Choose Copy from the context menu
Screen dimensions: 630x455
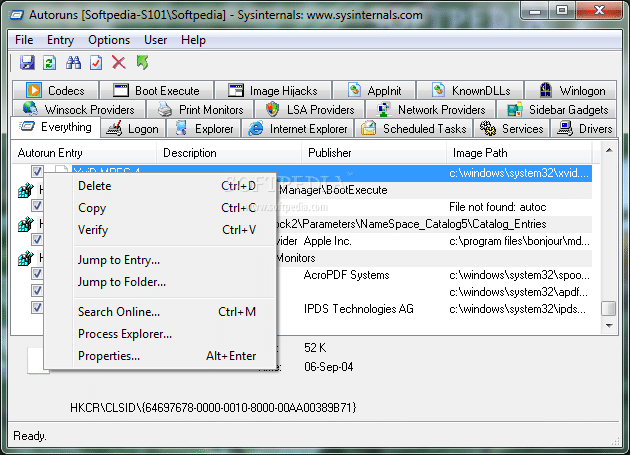(160, 208)
